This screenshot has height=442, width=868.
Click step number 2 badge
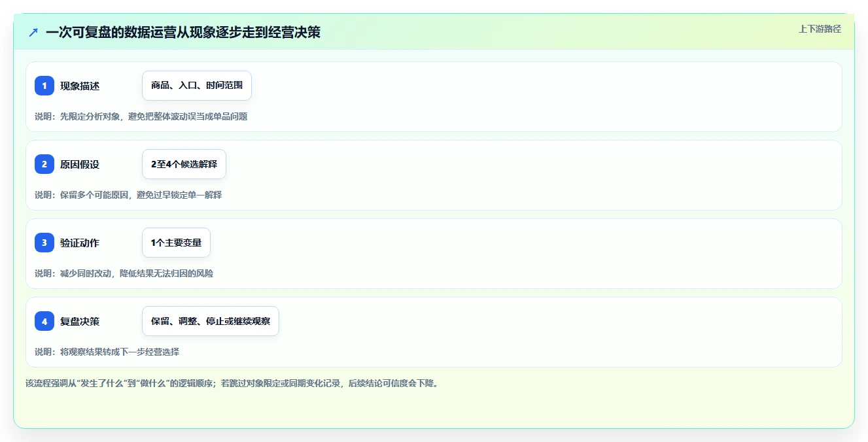coord(44,164)
